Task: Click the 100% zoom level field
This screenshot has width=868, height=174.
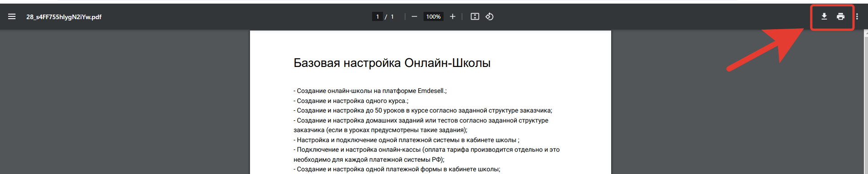Action: pos(433,16)
